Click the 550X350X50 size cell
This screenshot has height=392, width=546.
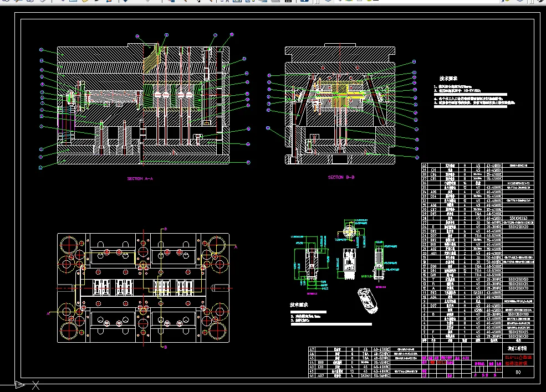[518, 279]
